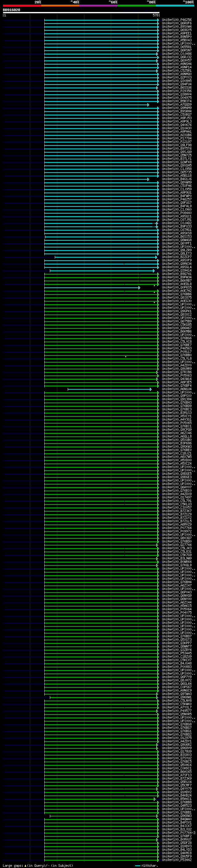This screenshot has width=197, height=868.
Task: Select the cyan alignment bar for UniRef100_A6N1U4
Action: (x=110, y=390)
